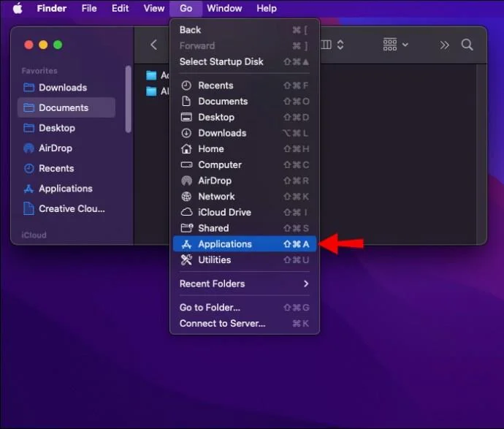Click the Finder window minimize button
Image resolution: width=504 pixels, height=429 pixels.
coord(43,45)
